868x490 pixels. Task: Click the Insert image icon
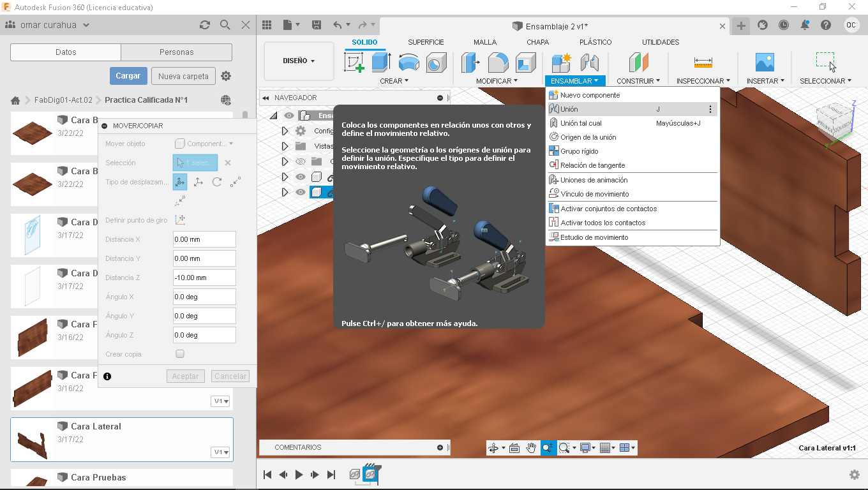pos(765,63)
